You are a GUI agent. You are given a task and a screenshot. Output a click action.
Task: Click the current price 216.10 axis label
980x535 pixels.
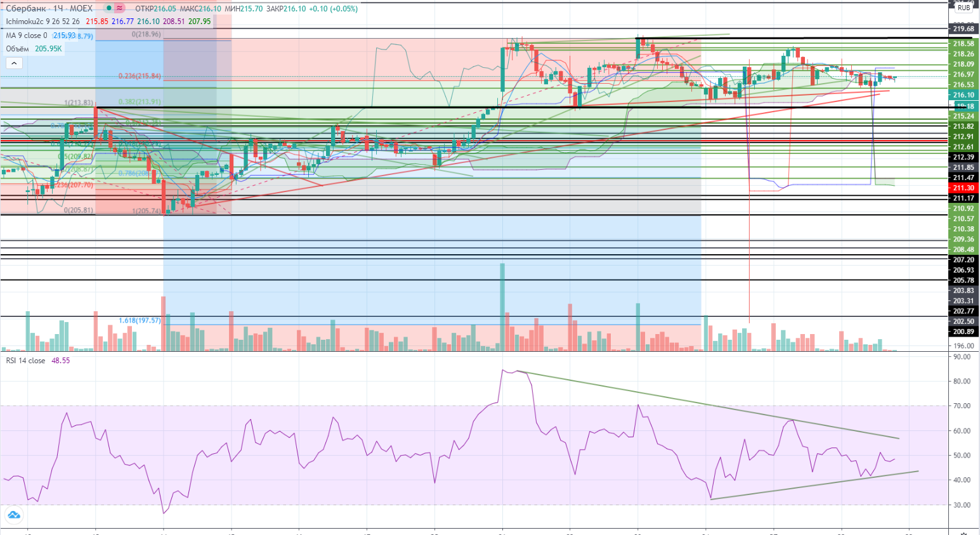click(963, 95)
